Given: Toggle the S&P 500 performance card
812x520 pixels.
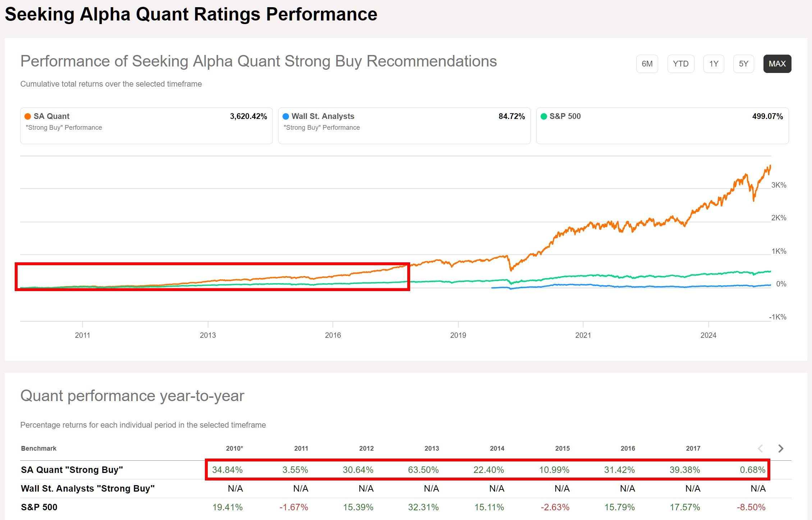Looking at the screenshot, I should pos(662,126).
